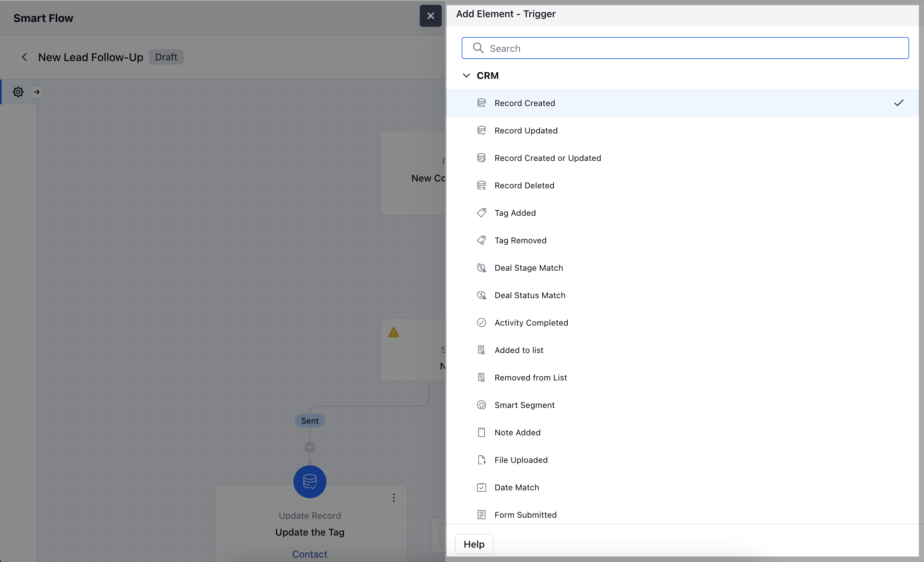Image resolution: width=924 pixels, height=562 pixels.
Task: Click the Update Record blue database node
Action: point(310,481)
